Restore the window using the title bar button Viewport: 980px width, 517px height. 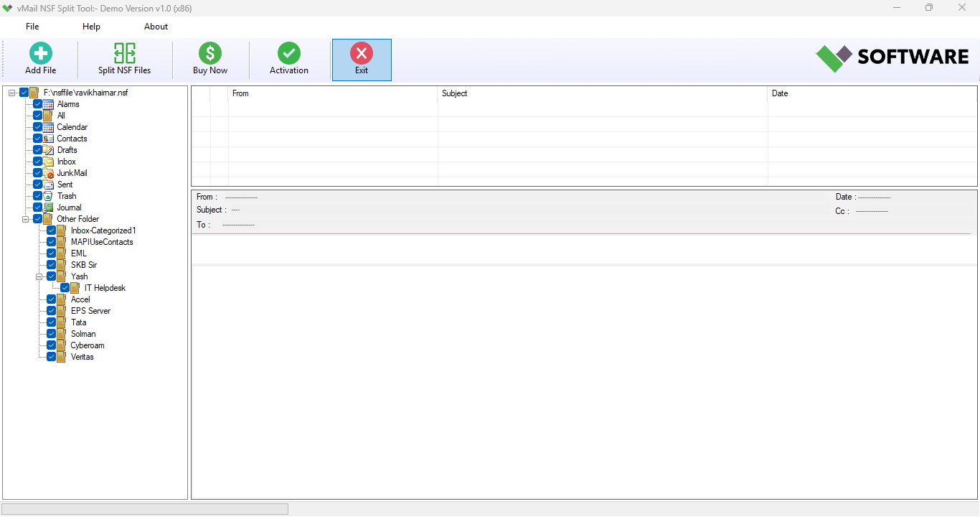[929, 8]
